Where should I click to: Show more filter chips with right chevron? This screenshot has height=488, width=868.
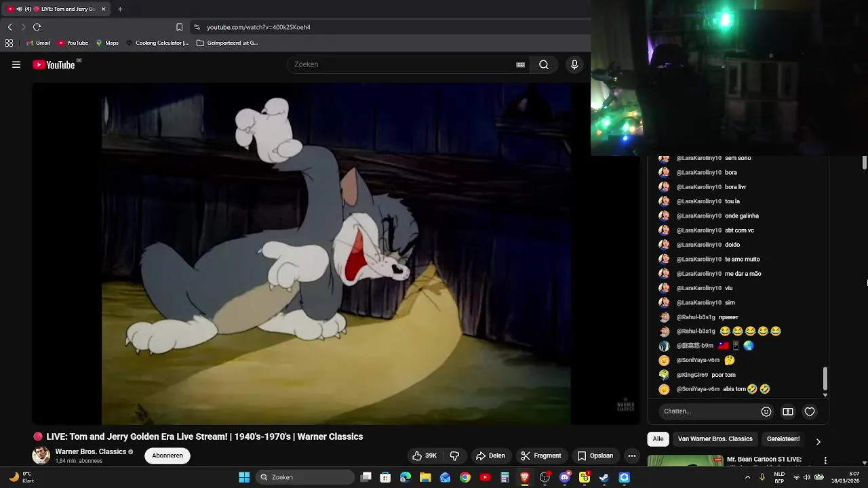click(818, 441)
